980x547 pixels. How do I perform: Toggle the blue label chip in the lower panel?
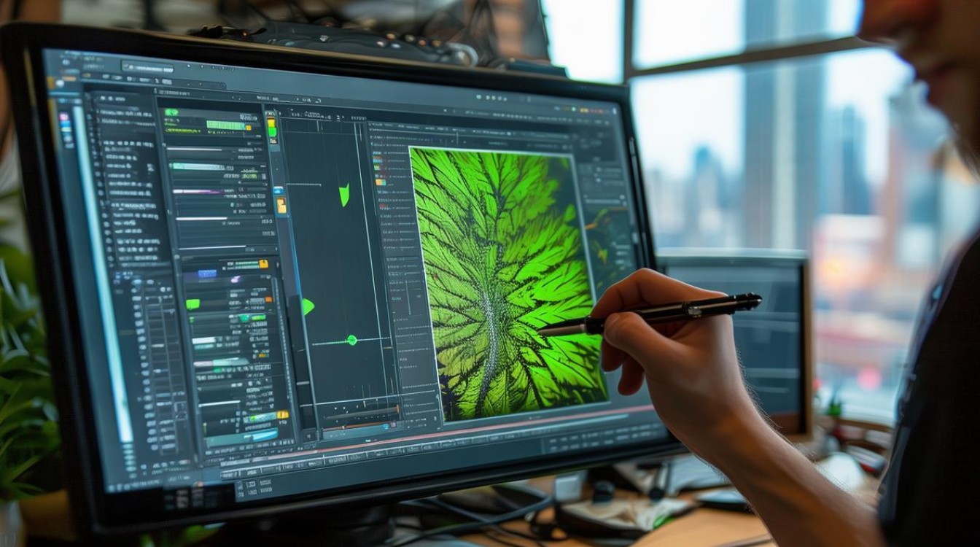click(207, 273)
